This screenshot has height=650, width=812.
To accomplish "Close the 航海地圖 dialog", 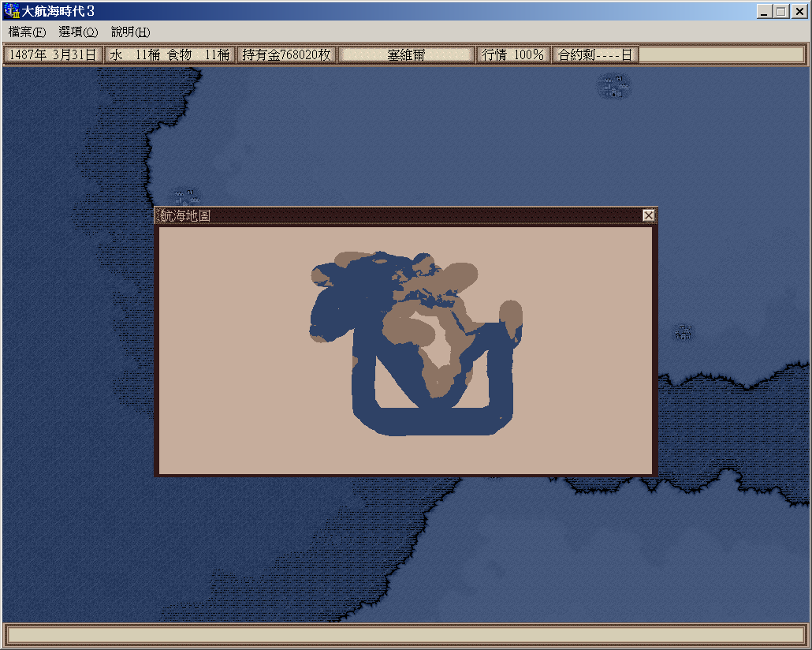I will [648, 215].
